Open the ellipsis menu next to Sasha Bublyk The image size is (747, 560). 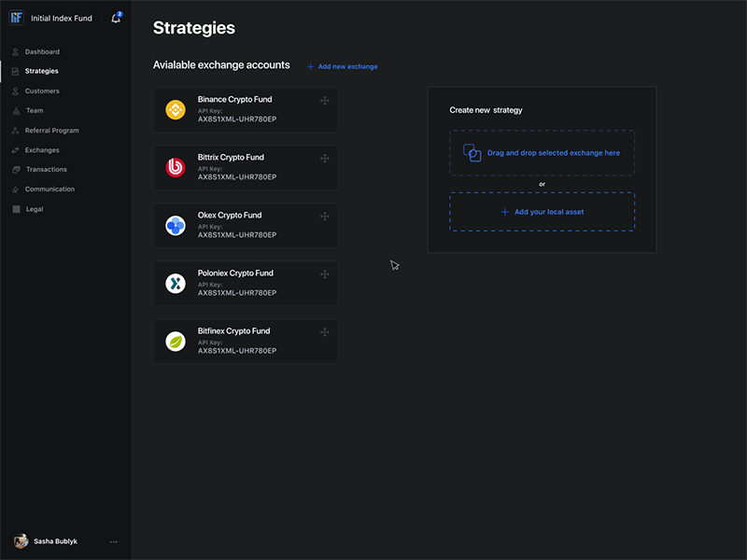click(114, 541)
